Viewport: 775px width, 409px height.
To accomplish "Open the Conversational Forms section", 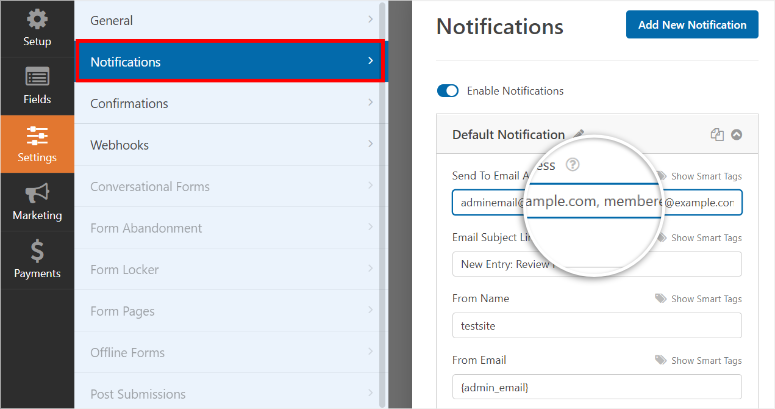I will pyautogui.click(x=231, y=186).
